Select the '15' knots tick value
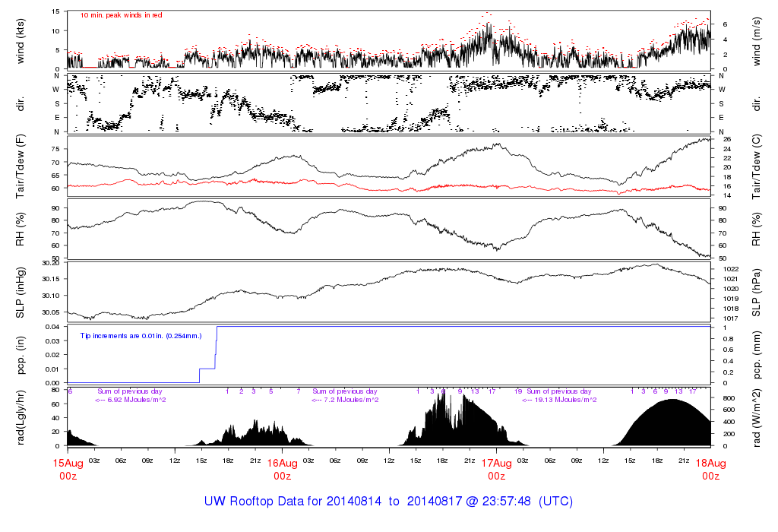Screen dimensions: 778x532 55,11
